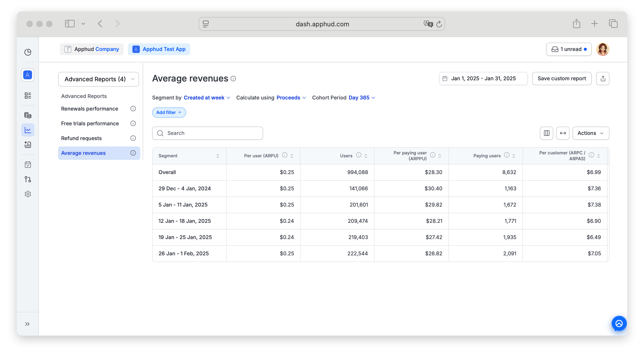Open the user avatar profile
644x358 pixels.
click(x=603, y=49)
